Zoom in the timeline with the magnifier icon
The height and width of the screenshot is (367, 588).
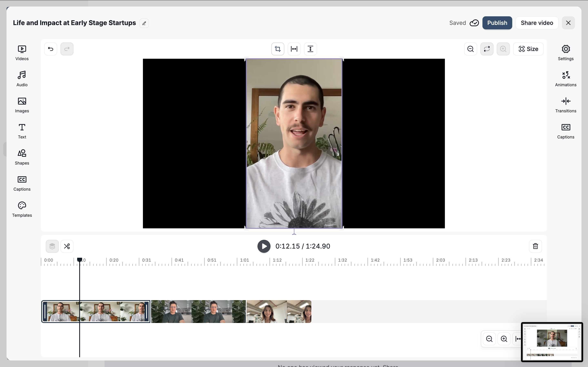[x=504, y=339]
